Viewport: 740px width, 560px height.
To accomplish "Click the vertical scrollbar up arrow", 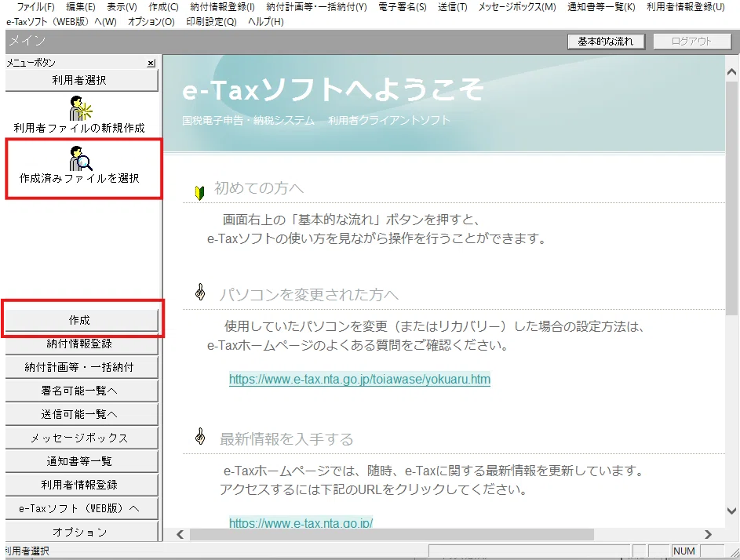I will (731, 72).
